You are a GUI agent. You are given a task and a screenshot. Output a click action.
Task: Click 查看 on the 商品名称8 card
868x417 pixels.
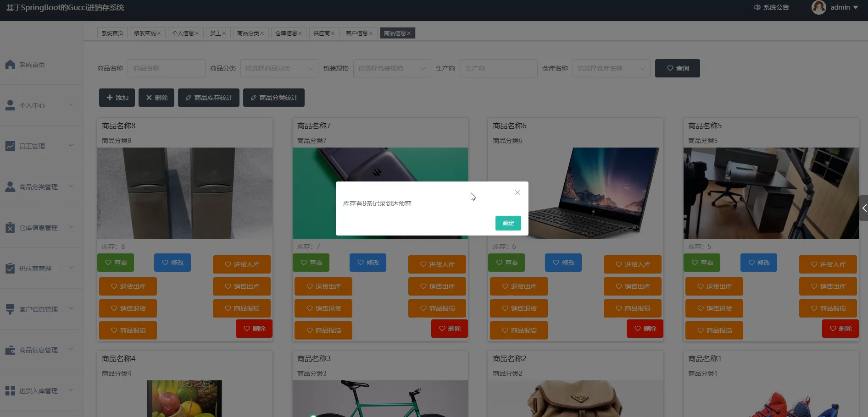tap(116, 263)
